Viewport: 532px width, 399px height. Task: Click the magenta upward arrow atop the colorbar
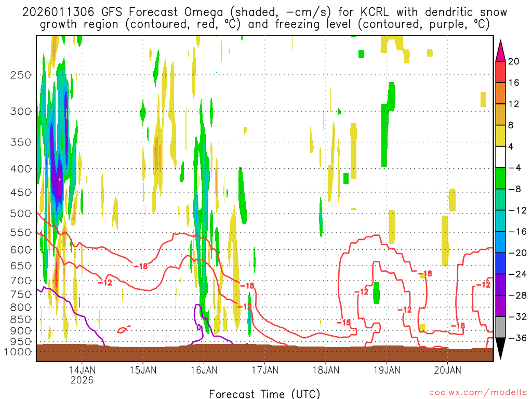click(x=500, y=51)
